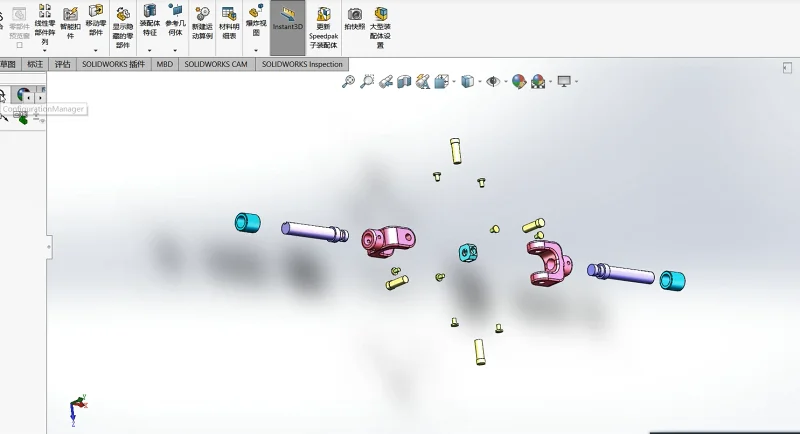The image size is (800, 434).
Task: Switch to 草图 (Sketch) tab
Action: (9, 64)
